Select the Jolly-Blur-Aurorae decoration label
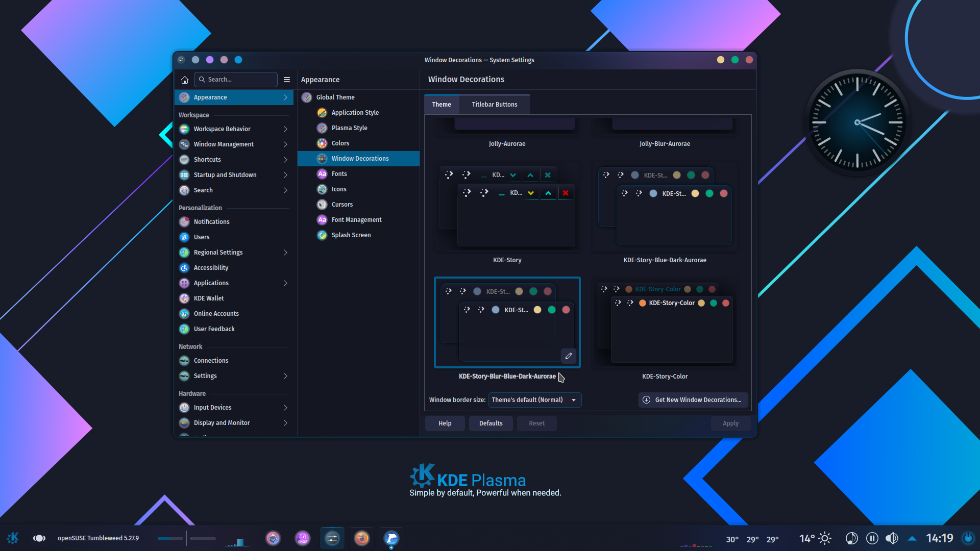The height and width of the screenshot is (551, 980). 665,144
